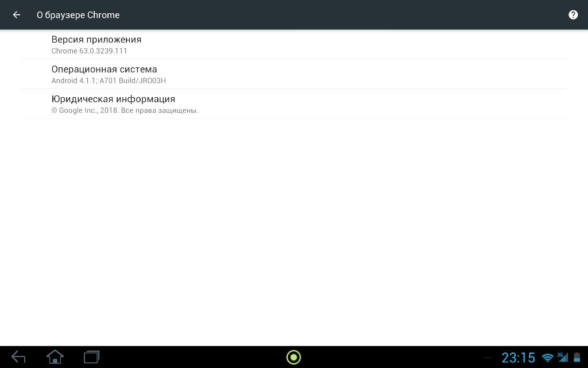Tap the Chrome 63.0.3239.111 version text
Image resolution: width=588 pixels, height=368 pixels.
[89, 51]
